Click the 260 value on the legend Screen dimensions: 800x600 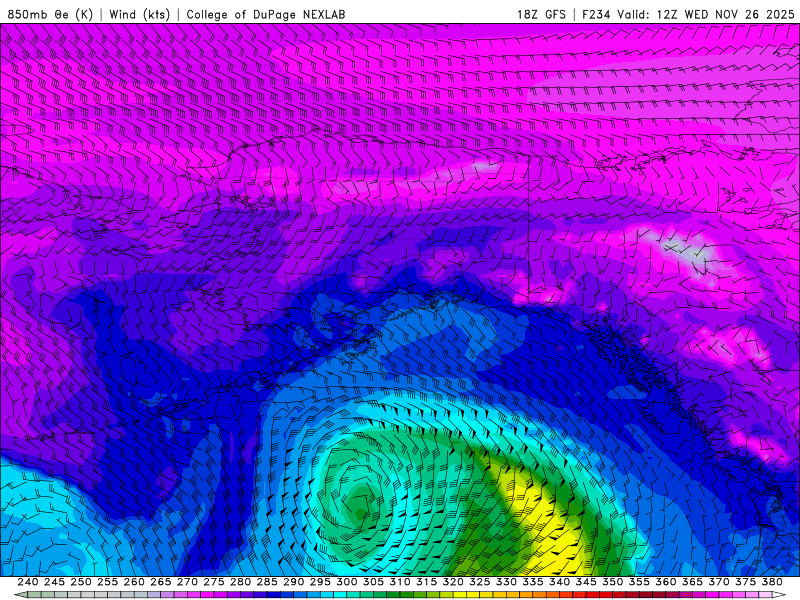point(134,582)
